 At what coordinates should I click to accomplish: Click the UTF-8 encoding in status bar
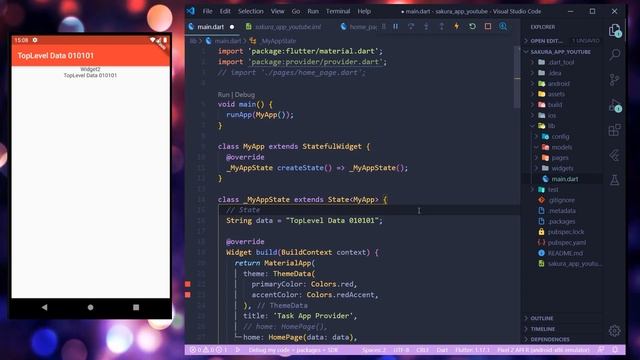401,350
